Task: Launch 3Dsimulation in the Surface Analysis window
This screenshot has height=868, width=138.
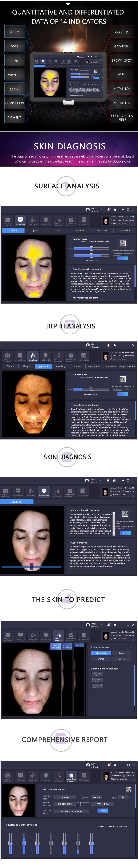Action: (84, 221)
